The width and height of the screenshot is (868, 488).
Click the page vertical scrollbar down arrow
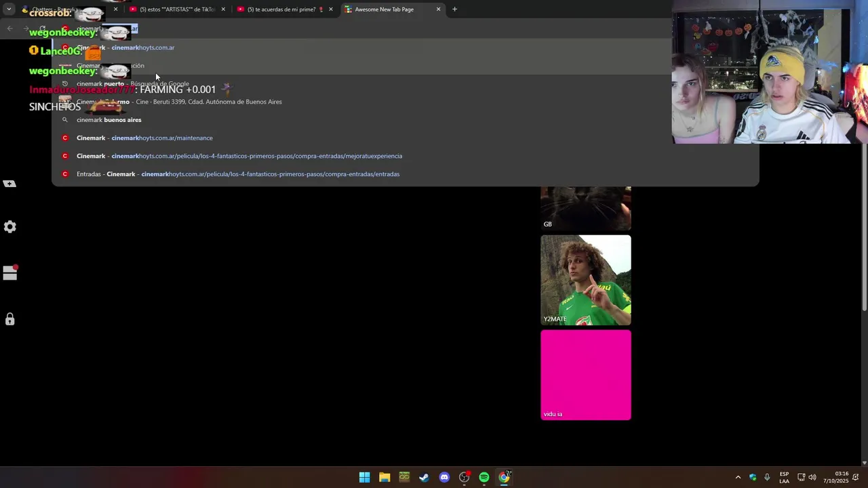tap(864, 463)
